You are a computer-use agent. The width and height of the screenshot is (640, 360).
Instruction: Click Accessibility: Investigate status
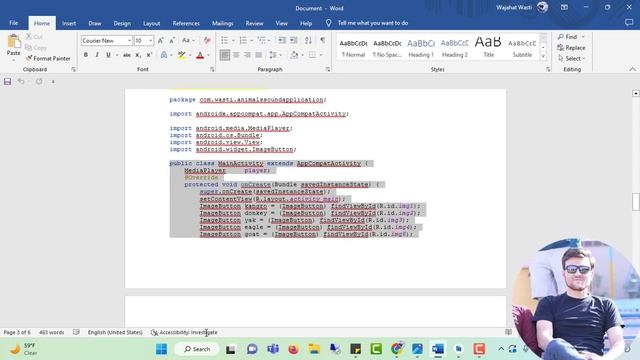[184, 332]
